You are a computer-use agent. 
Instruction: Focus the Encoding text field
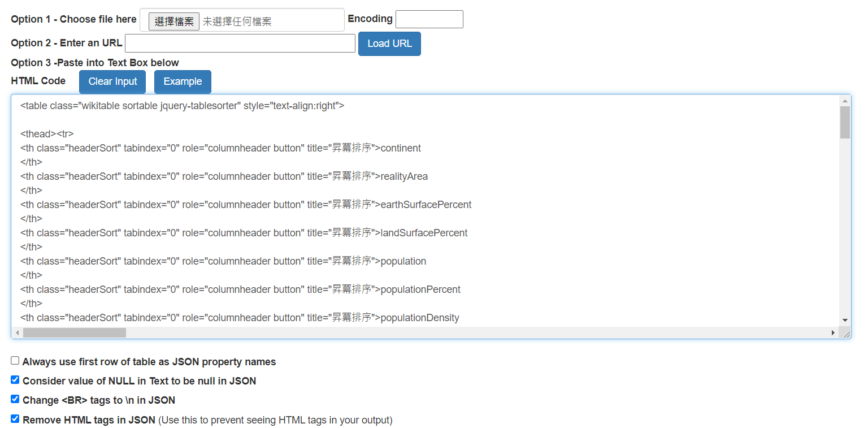pos(429,19)
